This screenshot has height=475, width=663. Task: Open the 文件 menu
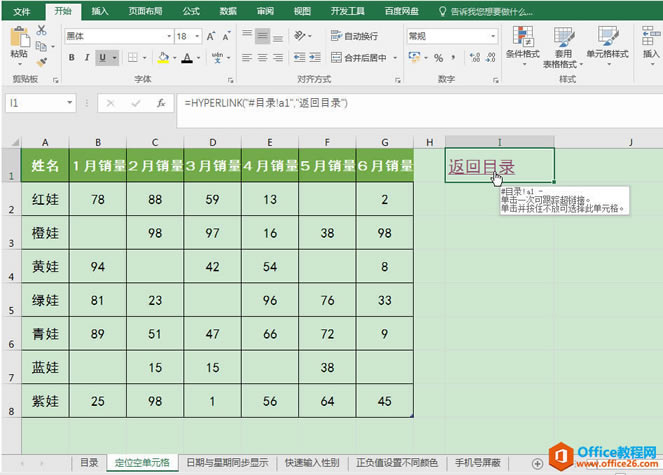[x=22, y=11]
